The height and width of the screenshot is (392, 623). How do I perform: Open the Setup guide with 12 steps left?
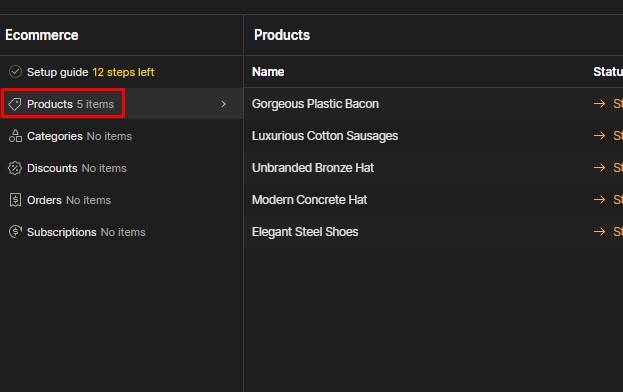pyautogui.click(x=122, y=72)
